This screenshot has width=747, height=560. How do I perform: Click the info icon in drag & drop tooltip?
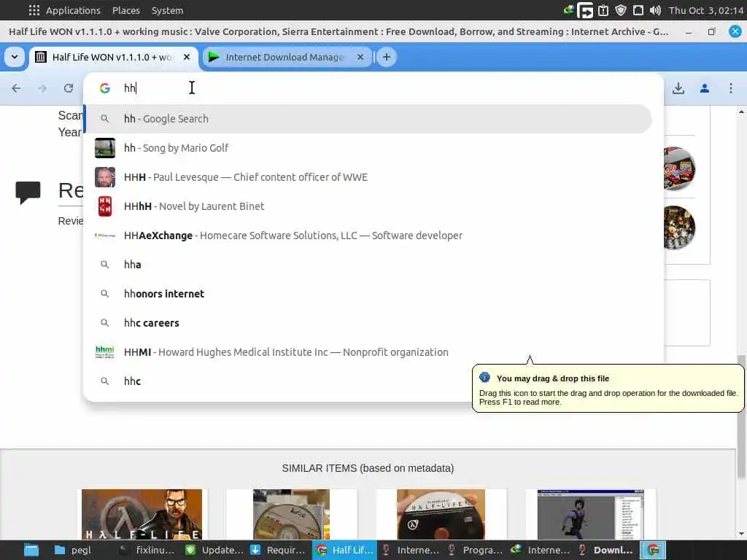click(484, 378)
